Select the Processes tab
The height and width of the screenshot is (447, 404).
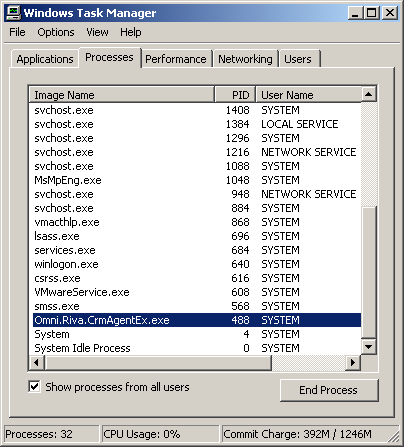click(109, 57)
